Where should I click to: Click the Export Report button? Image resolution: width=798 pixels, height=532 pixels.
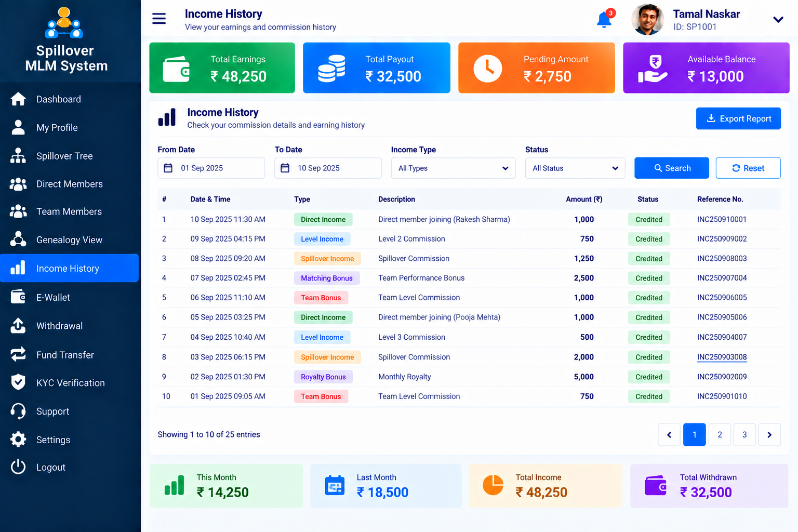738,118
